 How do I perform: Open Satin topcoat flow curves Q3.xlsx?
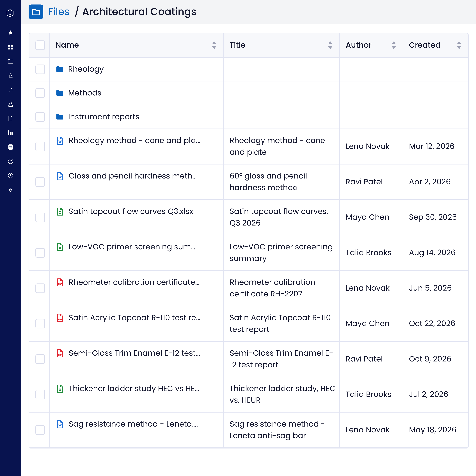(x=131, y=211)
